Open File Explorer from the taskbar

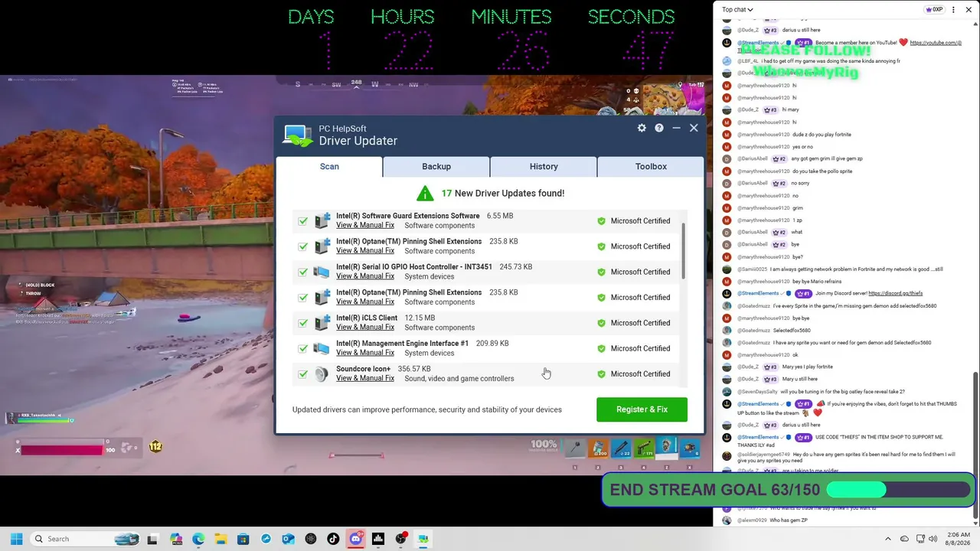point(220,539)
